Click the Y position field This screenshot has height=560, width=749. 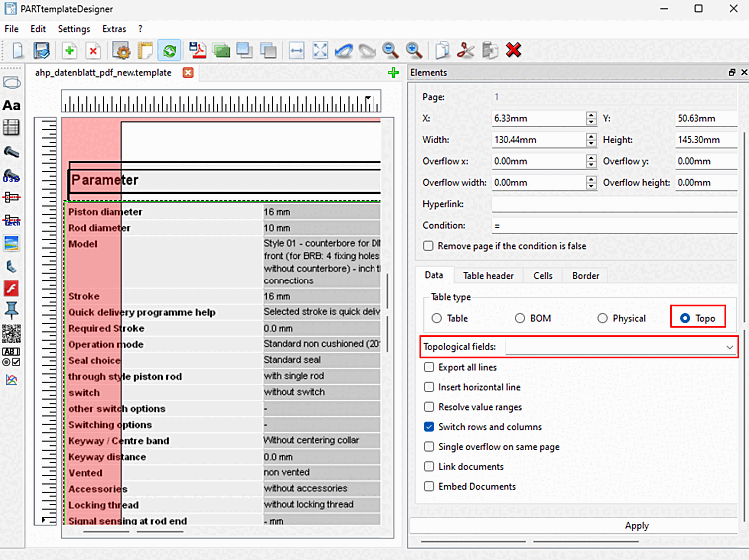click(x=706, y=118)
